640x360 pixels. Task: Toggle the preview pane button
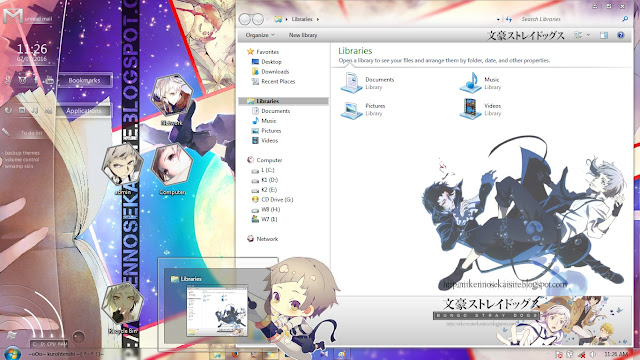tap(604, 36)
